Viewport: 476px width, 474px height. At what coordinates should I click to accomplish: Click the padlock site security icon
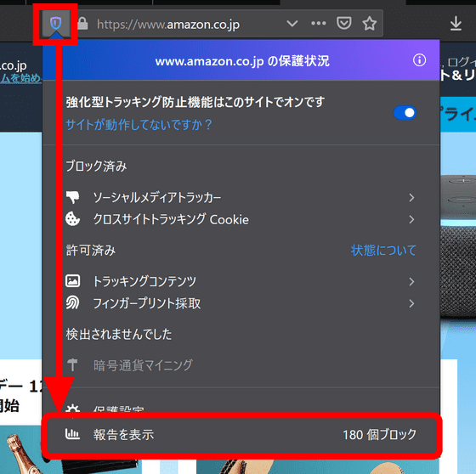point(82,24)
